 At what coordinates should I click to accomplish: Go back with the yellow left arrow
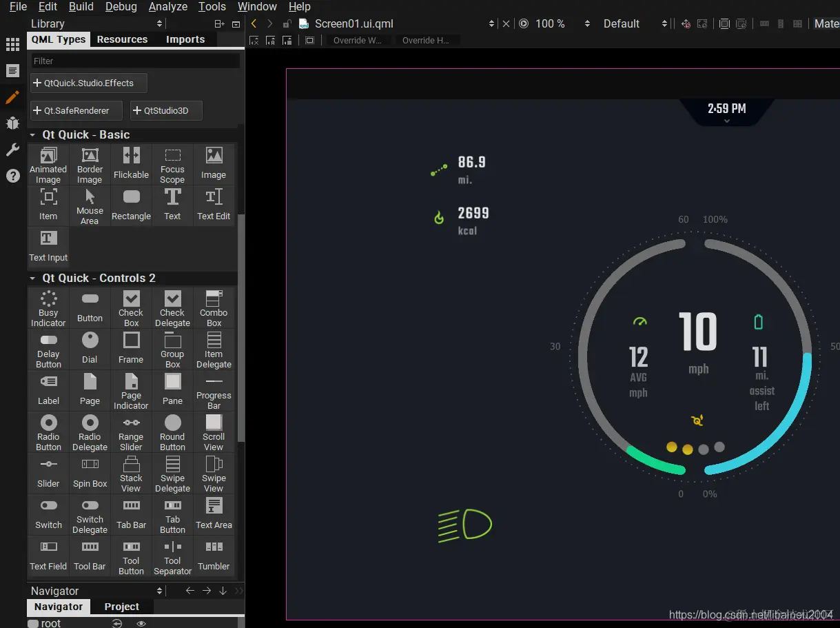tap(254, 23)
